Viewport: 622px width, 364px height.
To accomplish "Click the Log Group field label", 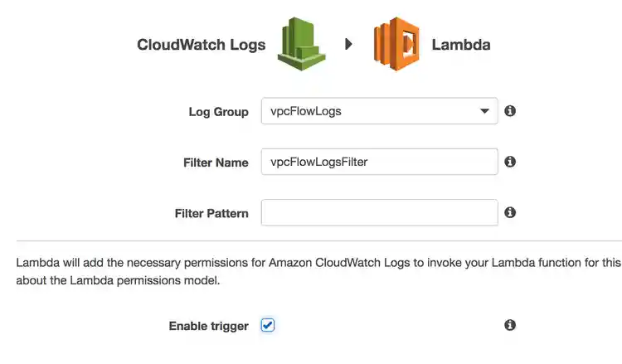I will coord(219,112).
